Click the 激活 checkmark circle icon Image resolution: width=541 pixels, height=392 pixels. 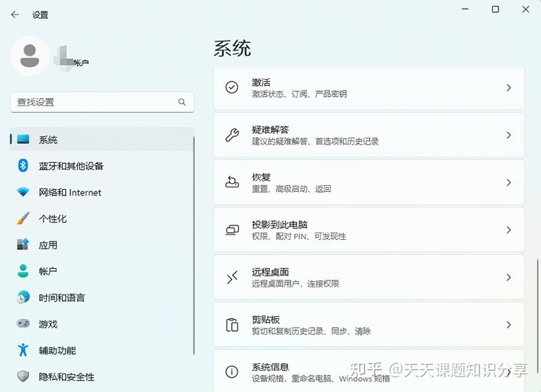pyautogui.click(x=232, y=87)
